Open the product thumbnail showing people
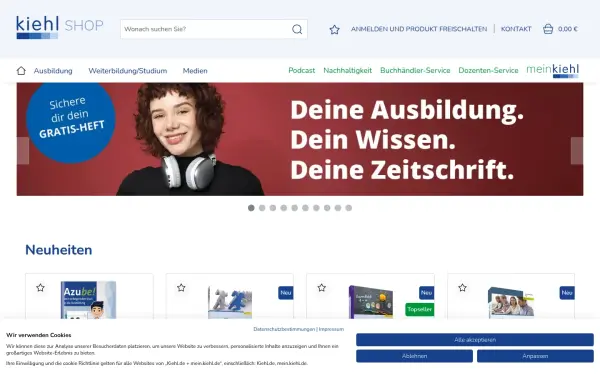The image size is (600, 375). [511, 303]
